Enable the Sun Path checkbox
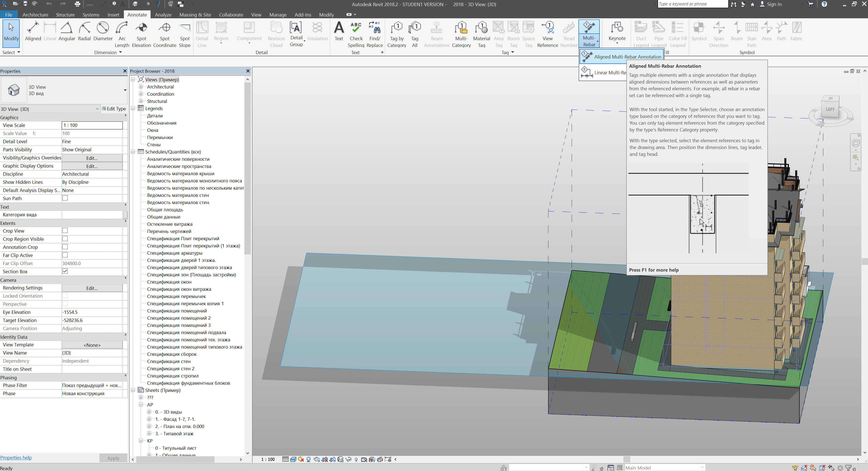This screenshot has height=471, width=868. point(65,198)
